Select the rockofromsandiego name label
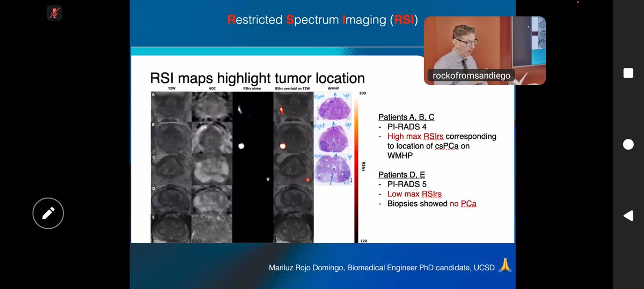Image resolution: width=644 pixels, height=289 pixels. [471, 76]
